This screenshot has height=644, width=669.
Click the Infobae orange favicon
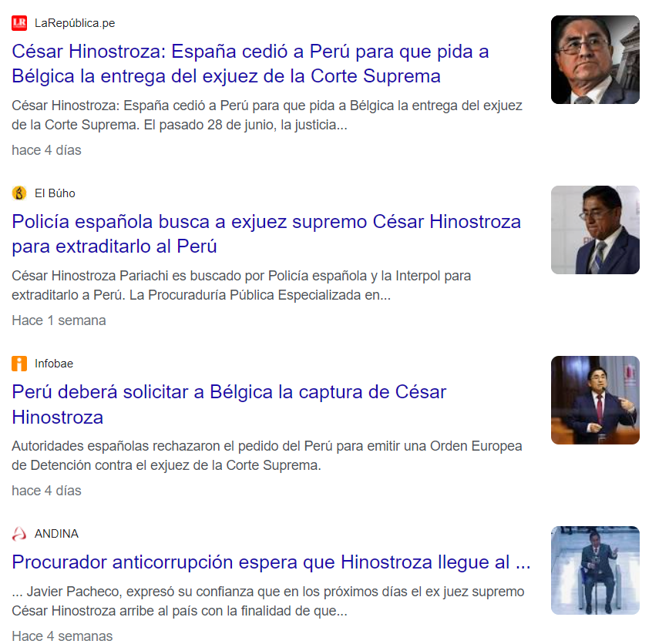[19, 364]
